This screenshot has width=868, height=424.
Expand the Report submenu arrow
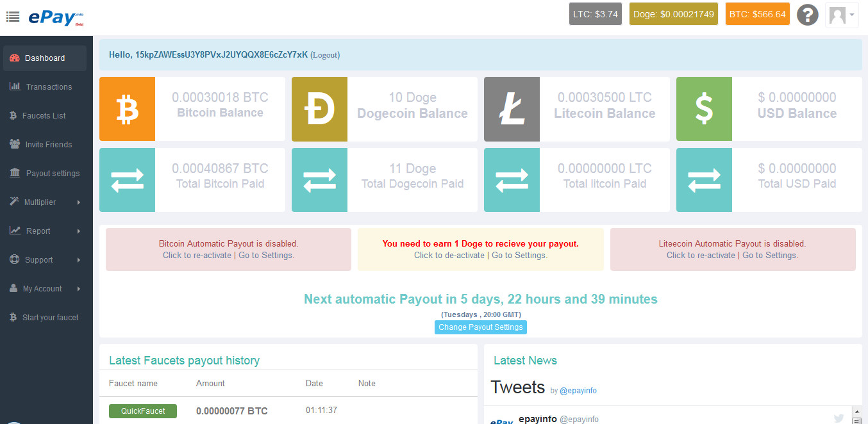79,231
